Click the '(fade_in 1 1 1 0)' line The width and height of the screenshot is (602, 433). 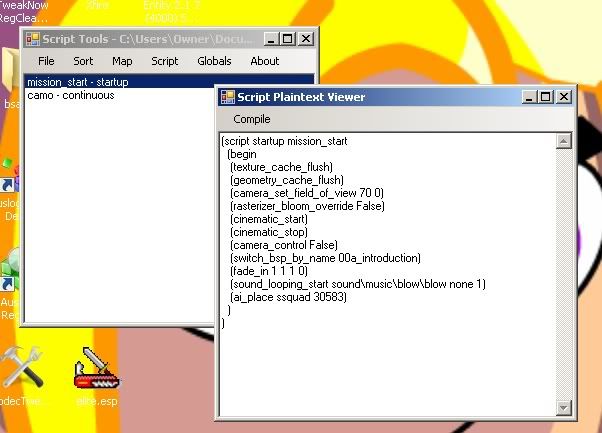point(269,271)
